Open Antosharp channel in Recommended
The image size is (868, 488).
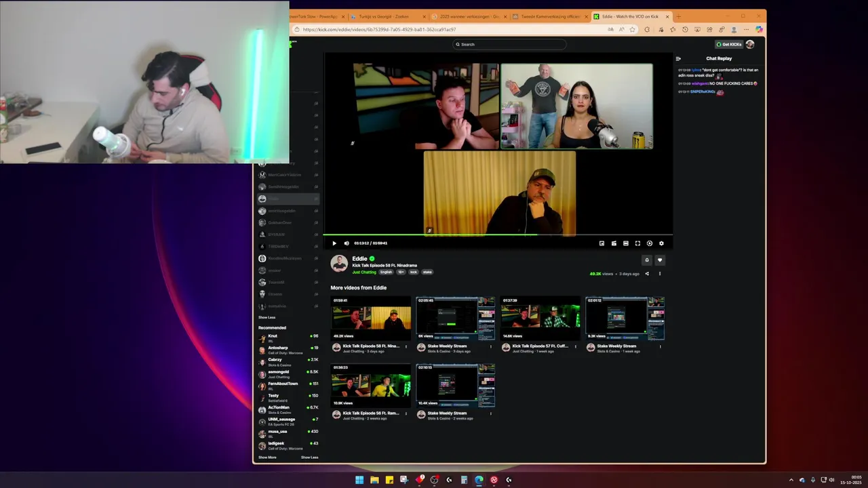point(288,350)
